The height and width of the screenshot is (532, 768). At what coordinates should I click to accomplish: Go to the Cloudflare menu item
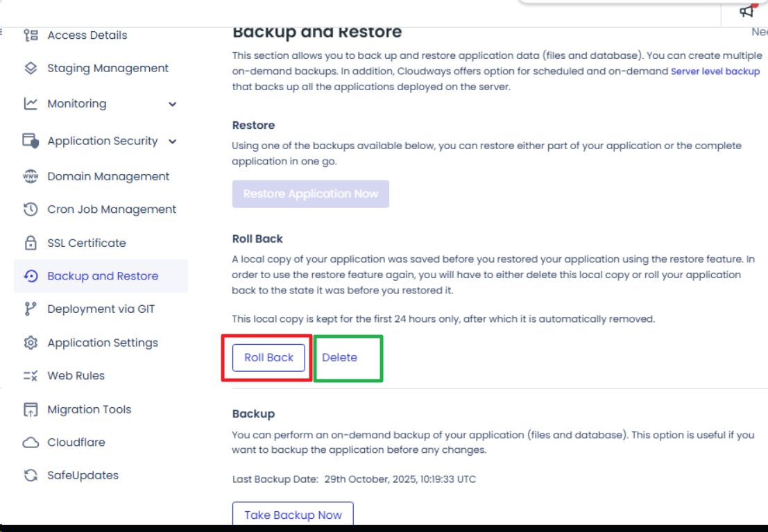point(76,443)
